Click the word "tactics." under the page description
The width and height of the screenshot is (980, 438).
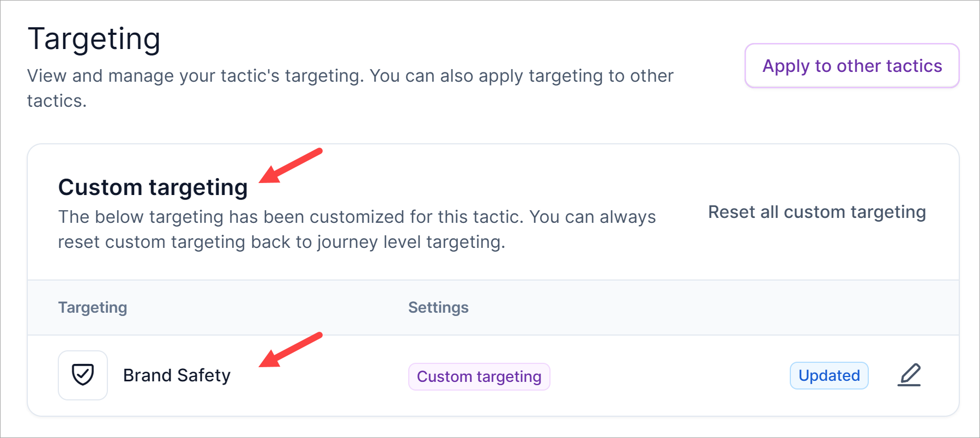[x=57, y=101]
